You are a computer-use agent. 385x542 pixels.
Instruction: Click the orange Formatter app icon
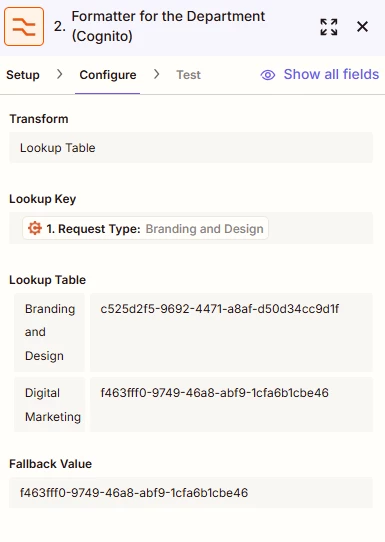coord(24,27)
